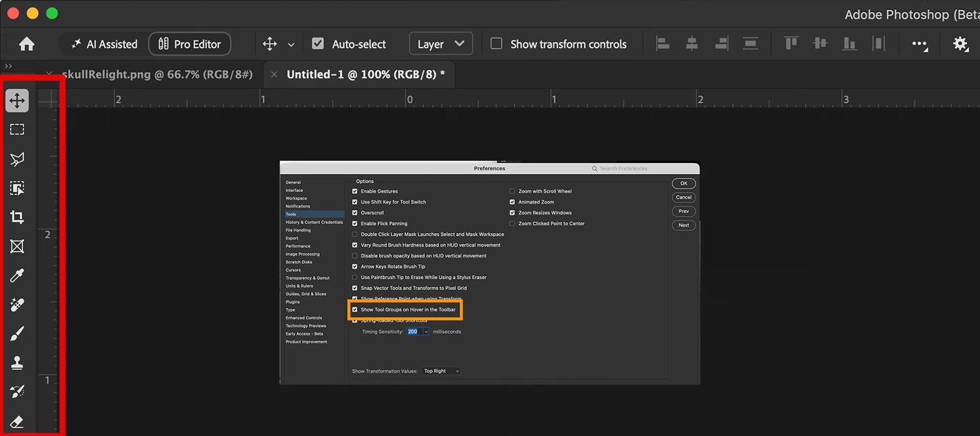The image size is (980, 436).
Task: Switch to Pro Editor mode
Action: point(190,44)
